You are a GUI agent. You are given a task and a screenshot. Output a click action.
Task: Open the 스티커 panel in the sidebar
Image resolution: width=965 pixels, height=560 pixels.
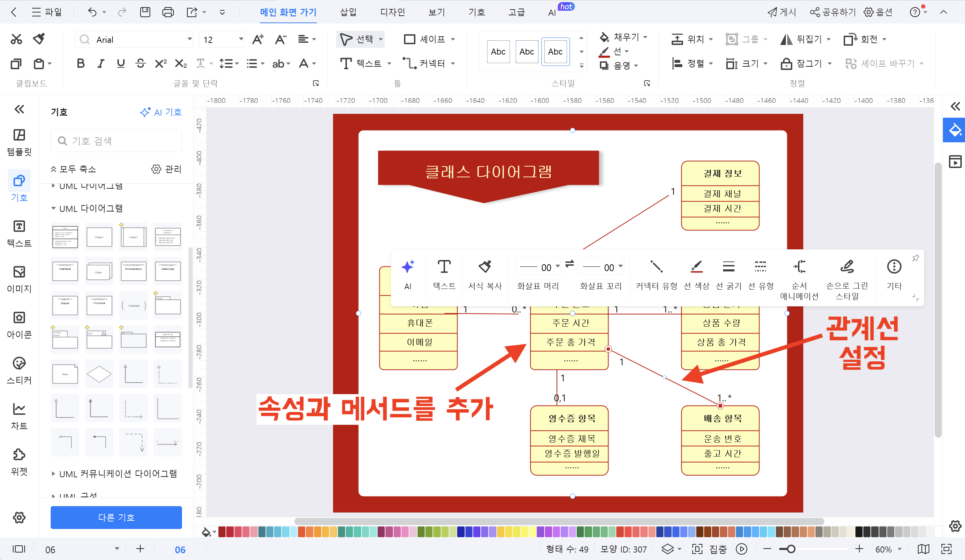[19, 370]
